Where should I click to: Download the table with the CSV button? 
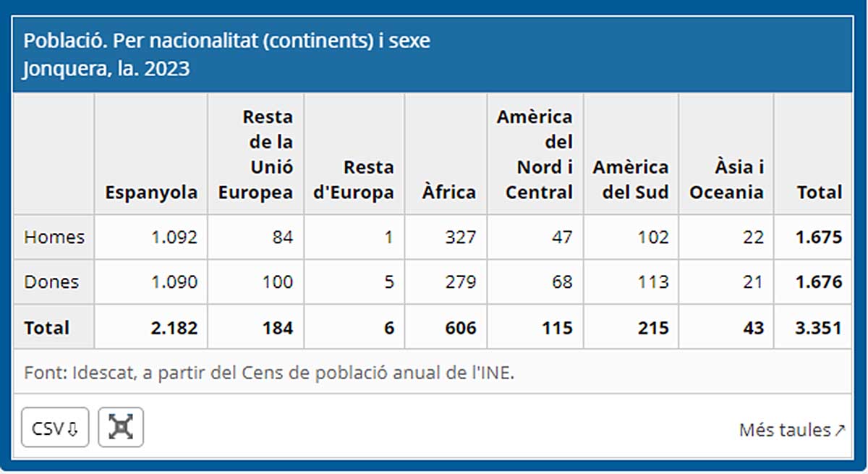tap(55, 428)
